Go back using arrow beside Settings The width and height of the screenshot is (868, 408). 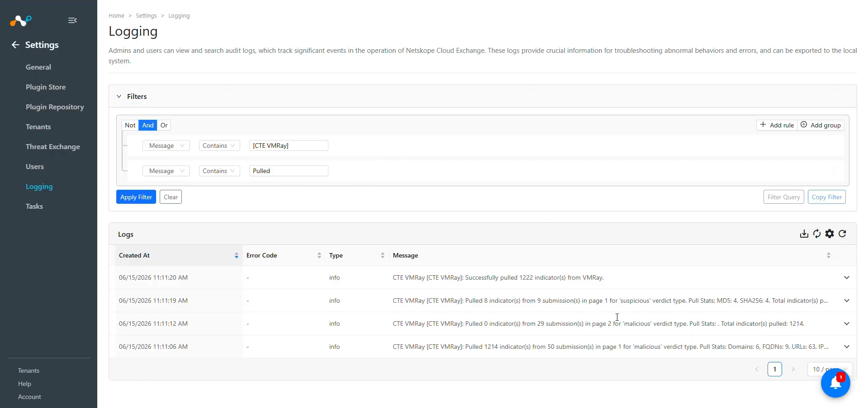(x=15, y=45)
